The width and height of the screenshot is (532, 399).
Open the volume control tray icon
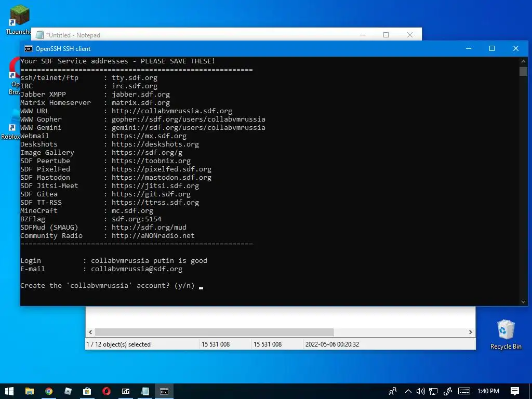click(421, 391)
